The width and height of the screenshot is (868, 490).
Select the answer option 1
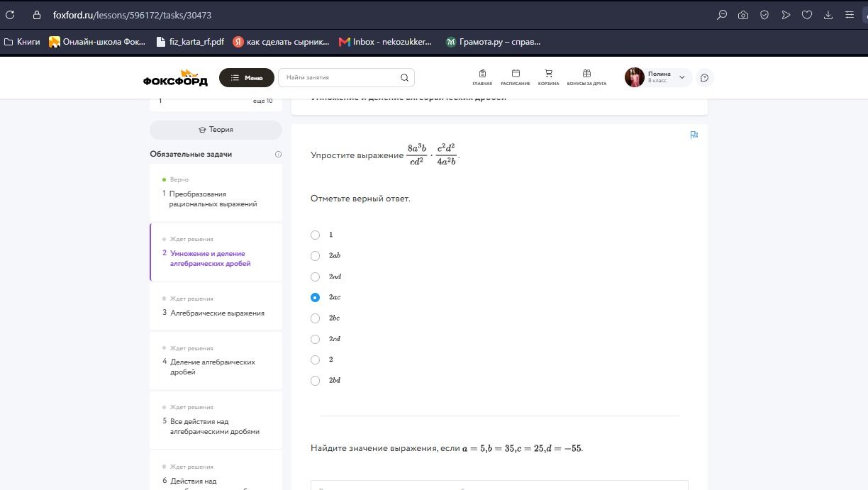[316, 235]
